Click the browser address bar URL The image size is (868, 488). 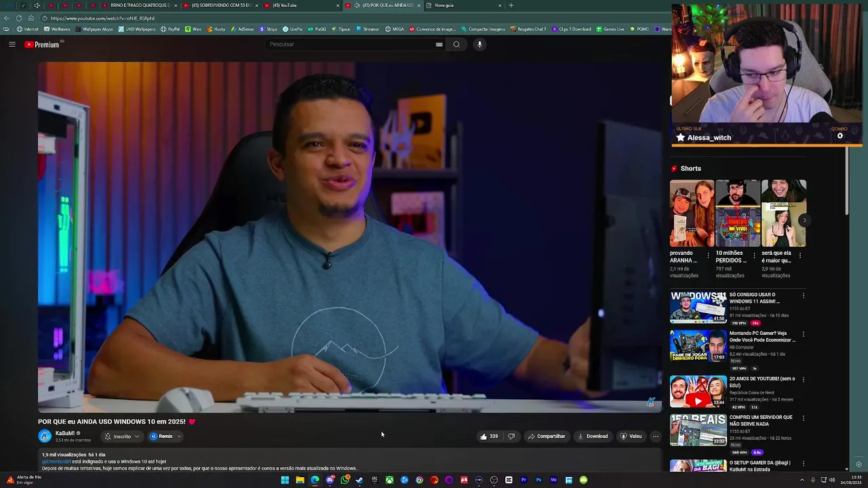pos(102,18)
